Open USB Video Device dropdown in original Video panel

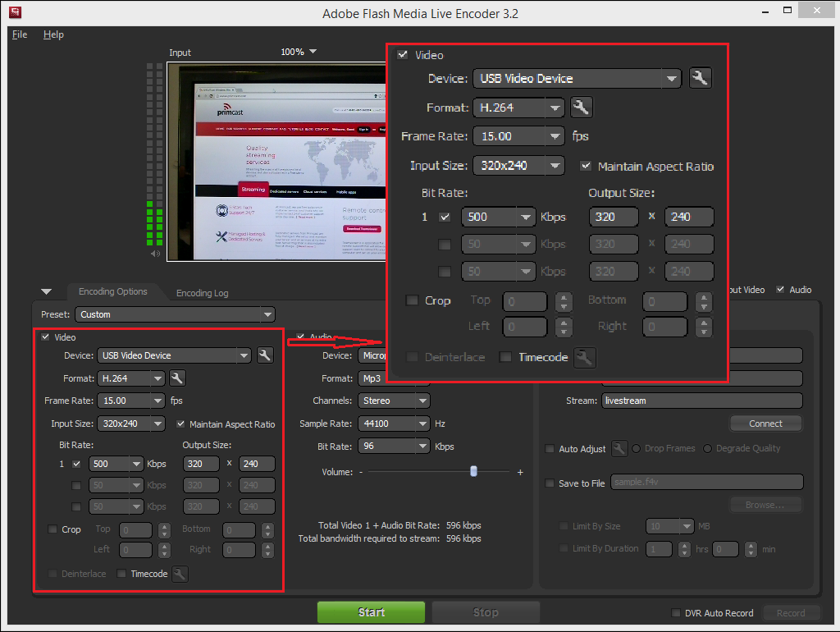pos(174,355)
